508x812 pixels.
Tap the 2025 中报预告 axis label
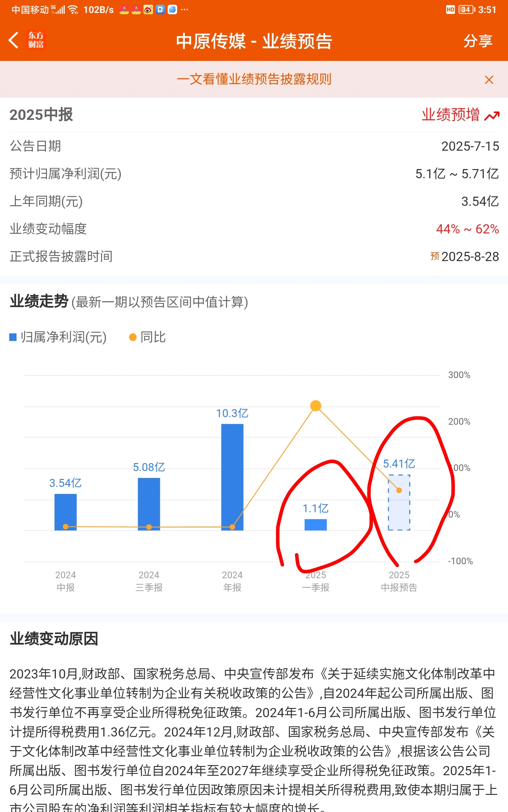coord(399,581)
